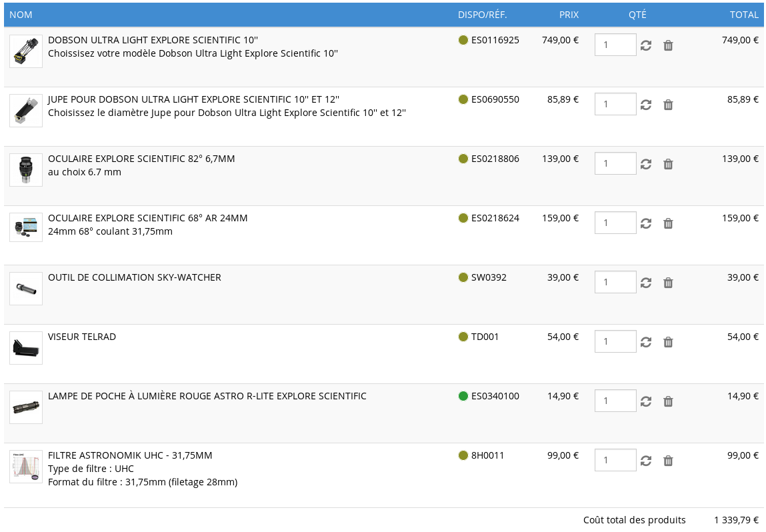Click the collimation tool thumbnail
The image size is (766, 532).
point(26,289)
